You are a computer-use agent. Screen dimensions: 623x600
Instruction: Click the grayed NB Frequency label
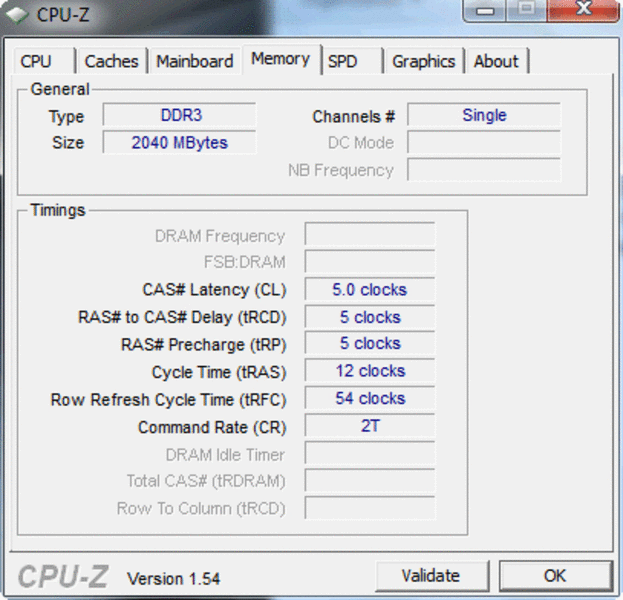coord(341,170)
